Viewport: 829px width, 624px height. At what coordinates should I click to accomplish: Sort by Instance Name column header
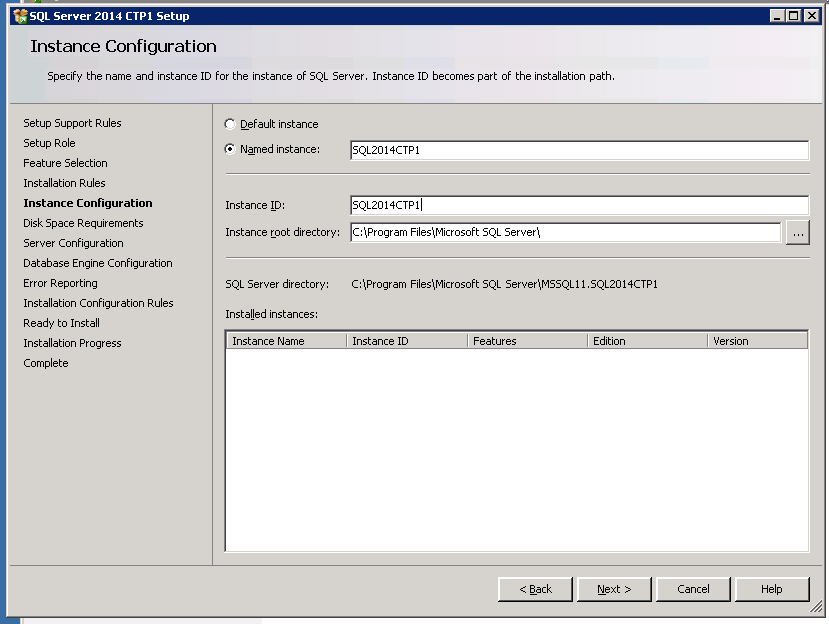tap(286, 341)
